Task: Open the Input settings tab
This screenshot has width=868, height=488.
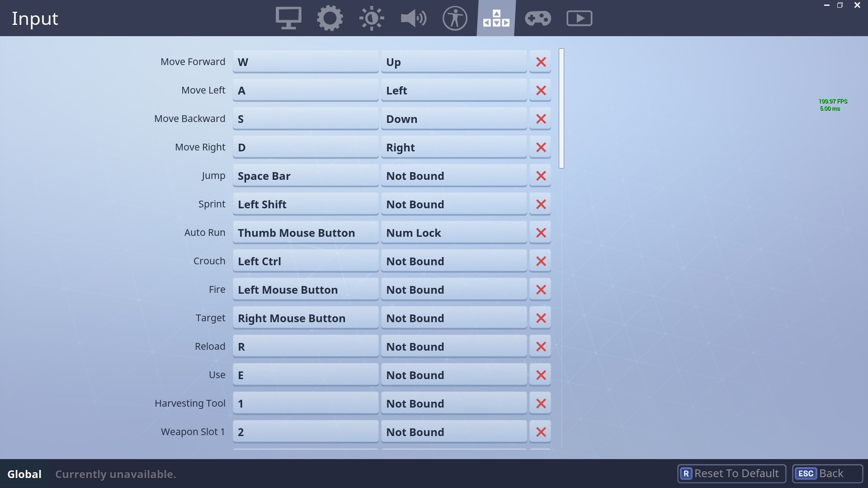Action: 496,18
